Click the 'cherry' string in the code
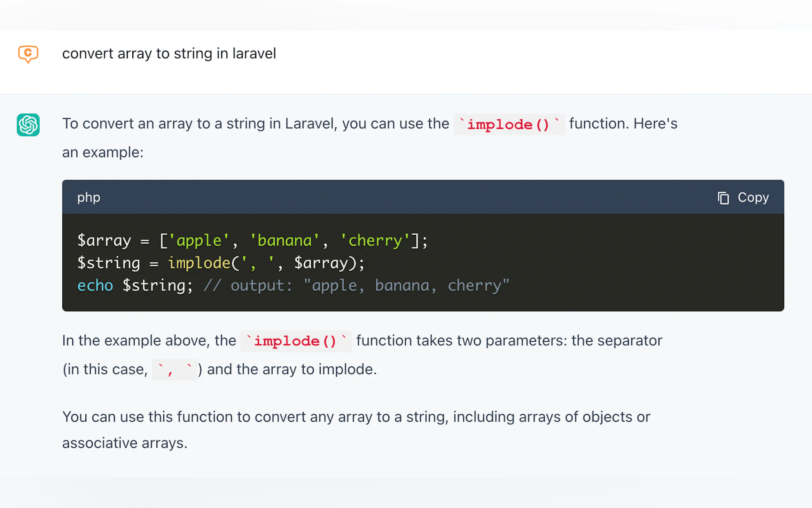 375,241
